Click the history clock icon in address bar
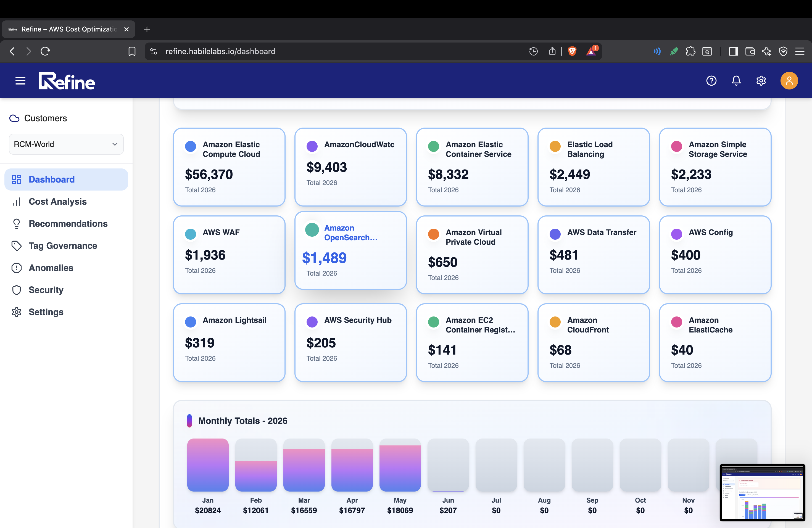Image resolution: width=812 pixels, height=528 pixels. coord(534,52)
